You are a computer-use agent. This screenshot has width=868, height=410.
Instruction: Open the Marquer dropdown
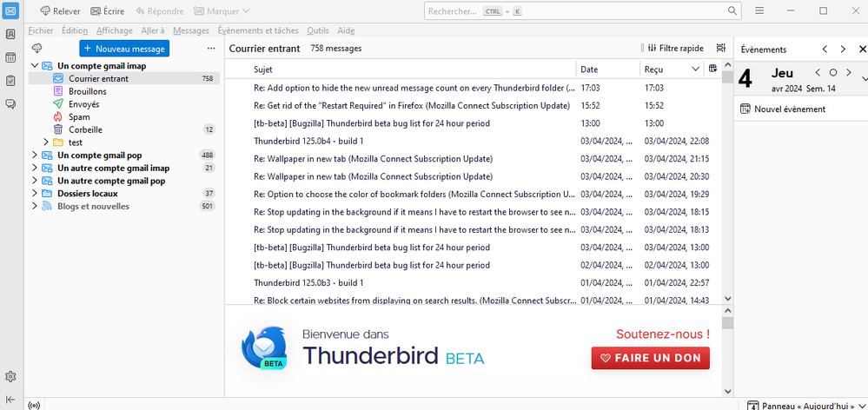pyautogui.click(x=222, y=11)
